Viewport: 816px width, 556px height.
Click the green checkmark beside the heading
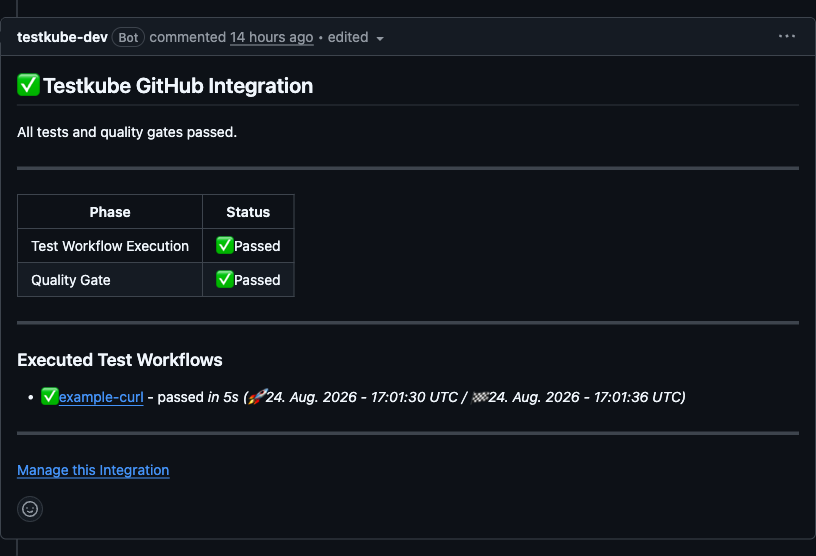click(x=28, y=85)
